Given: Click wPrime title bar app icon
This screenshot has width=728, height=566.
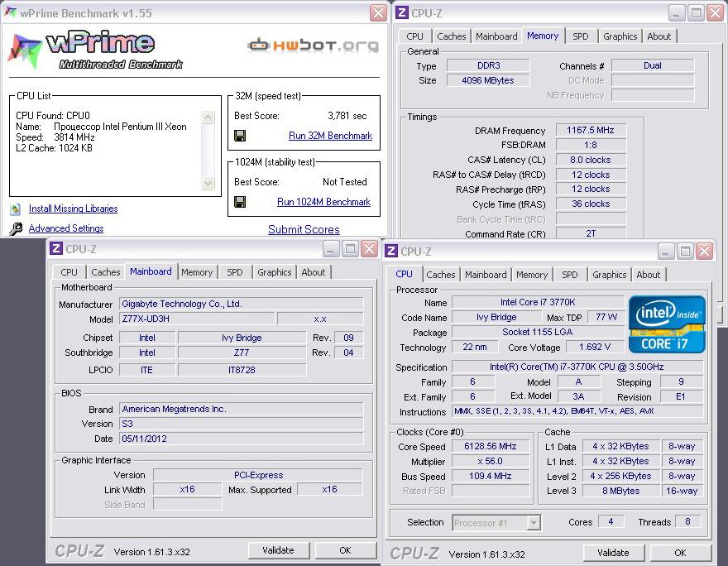Looking at the screenshot, I should 10,12.
